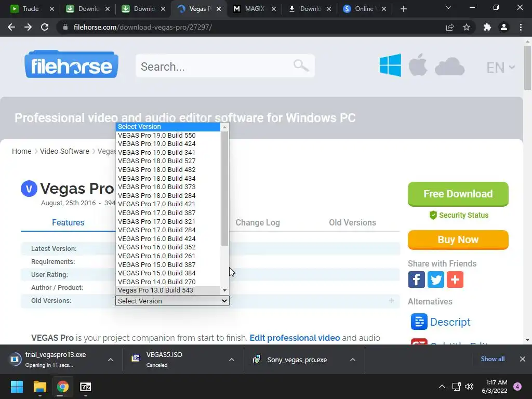Open the Chrome profile icon
Screen dimensions: 532x399
(504, 27)
